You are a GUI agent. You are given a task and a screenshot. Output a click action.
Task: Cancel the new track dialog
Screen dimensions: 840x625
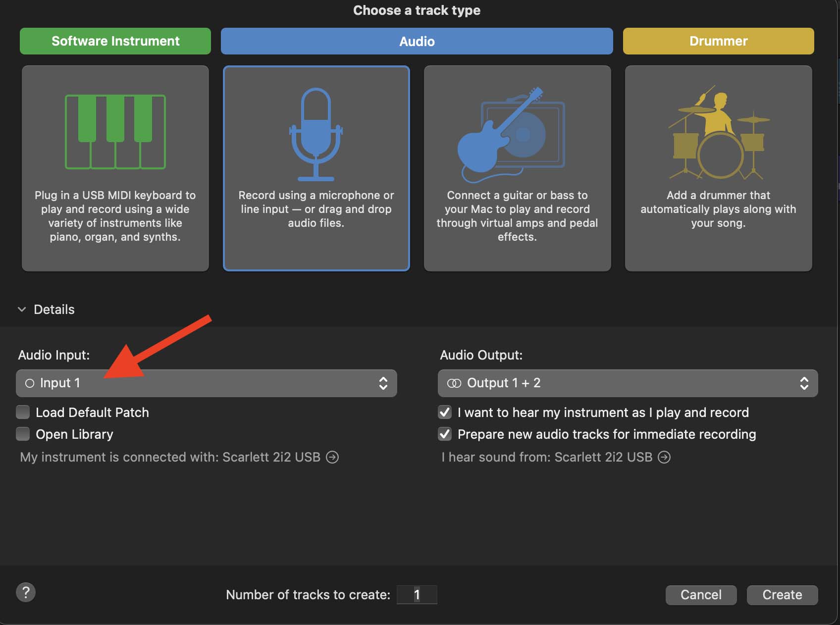click(701, 595)
